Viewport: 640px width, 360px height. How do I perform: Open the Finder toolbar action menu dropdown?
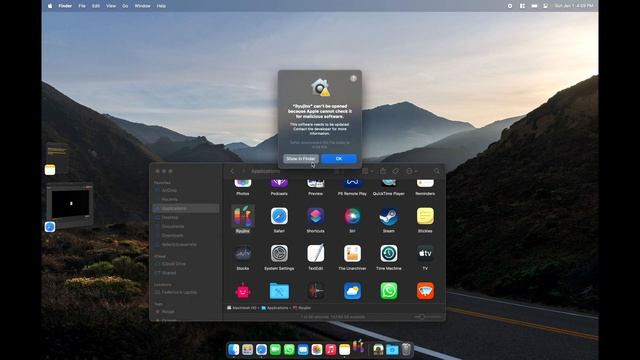411,171
